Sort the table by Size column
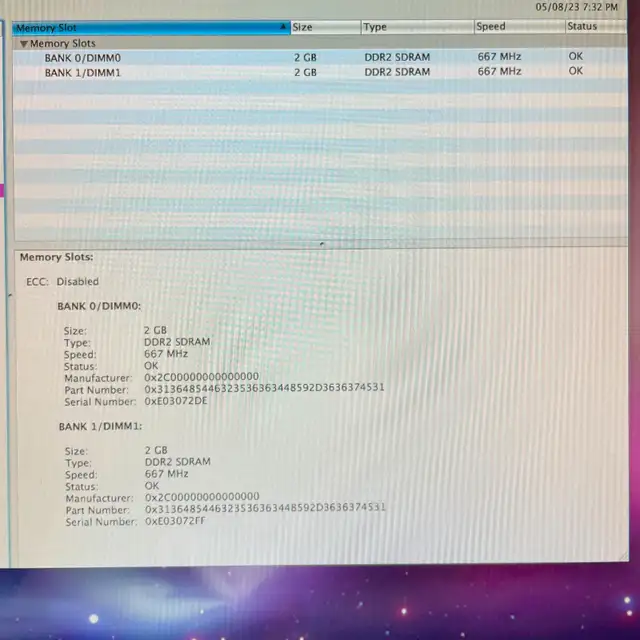Viewport: 640px width, 640px height. tap(325, 27)
